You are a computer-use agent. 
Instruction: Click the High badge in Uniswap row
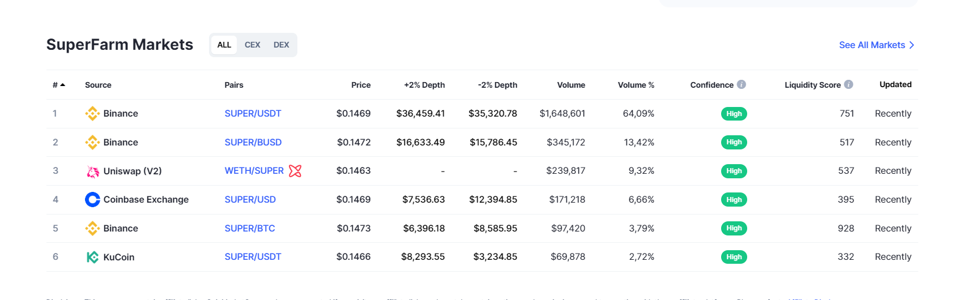point(734,171)
